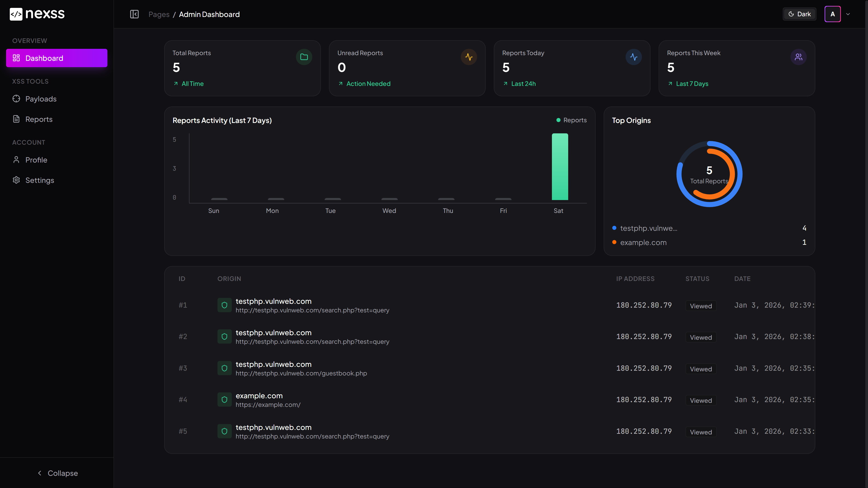868x488 pixels.
Task: Click the Pages breadcrumb item
Action: [159, 14]
